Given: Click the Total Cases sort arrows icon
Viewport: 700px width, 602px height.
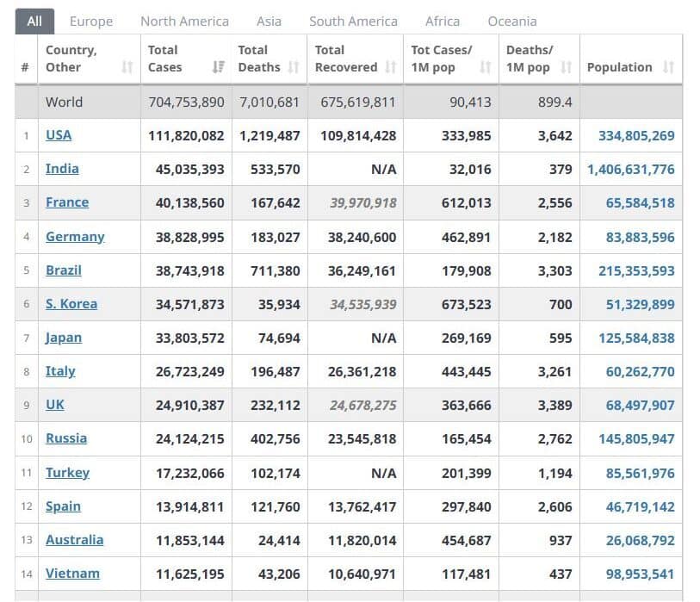Looking at the screenshot, I should tap(218, 67).
